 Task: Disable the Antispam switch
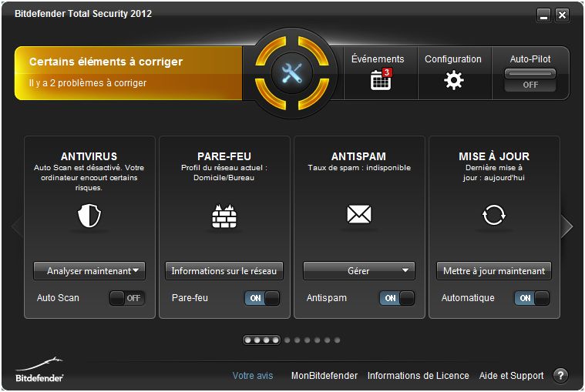coord(397,298)
